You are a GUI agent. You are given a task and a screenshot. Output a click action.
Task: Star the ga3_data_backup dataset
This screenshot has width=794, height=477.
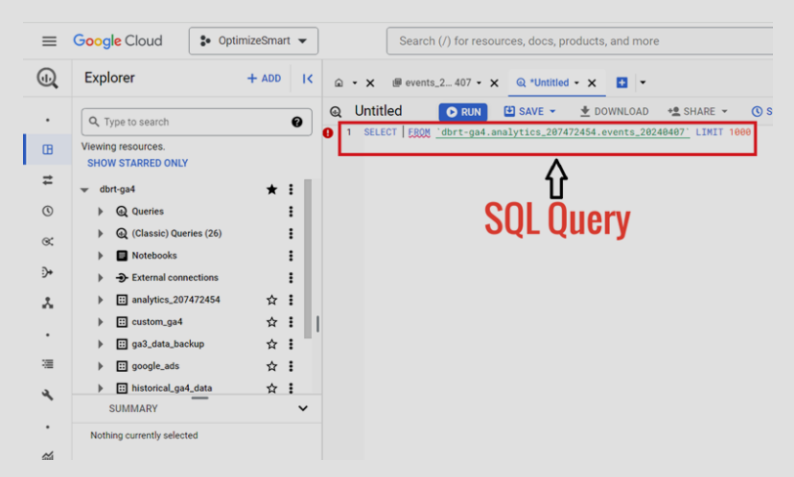[x=272, y=344]
